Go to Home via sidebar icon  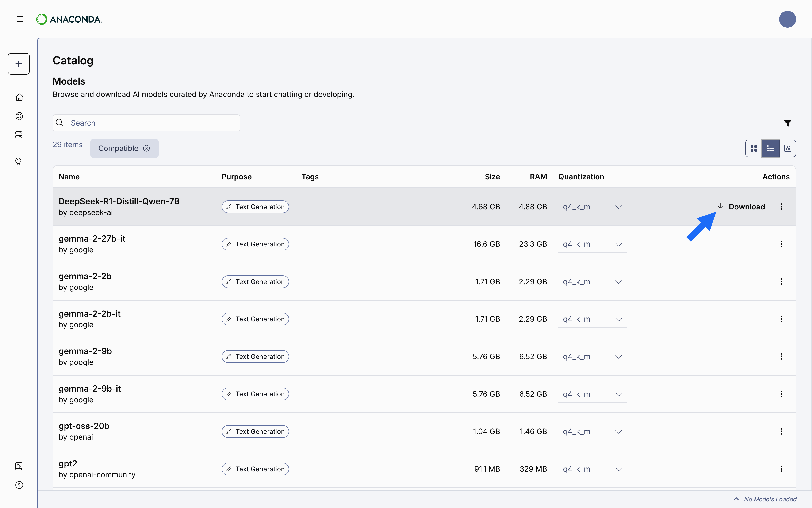[x=19, y=97]
